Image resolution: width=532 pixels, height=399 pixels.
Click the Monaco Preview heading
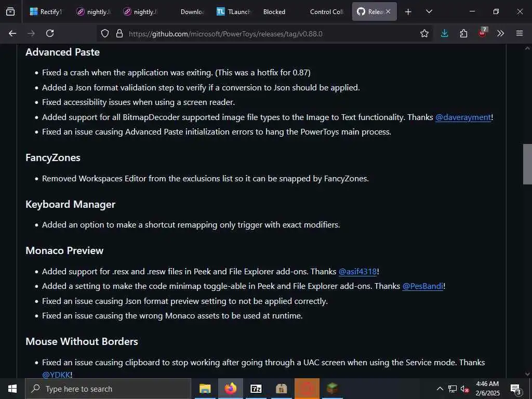click(x=64, y=250)
